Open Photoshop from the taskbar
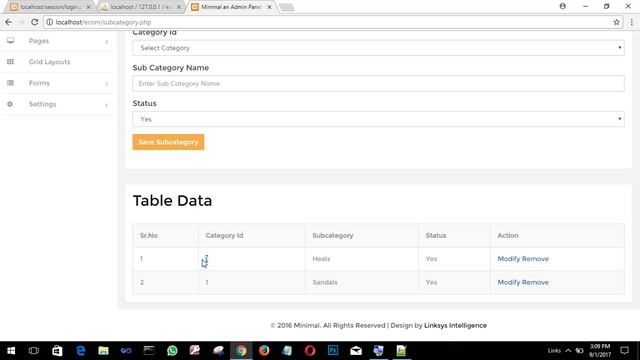 [333, 351]
